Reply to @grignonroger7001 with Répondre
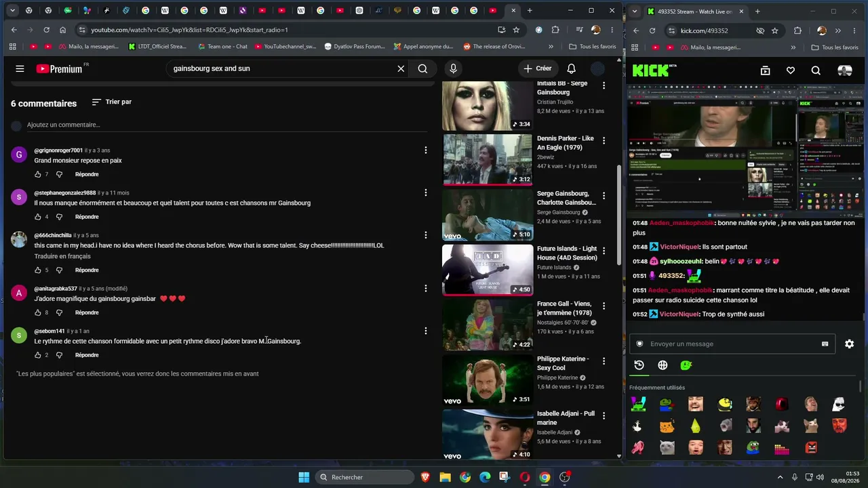Screen dimensions: 868x488 pos(87,174)
